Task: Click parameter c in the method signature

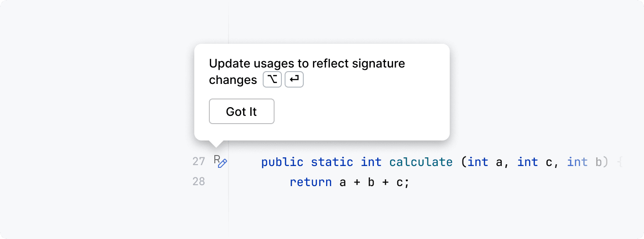Action: coord(549,162)
